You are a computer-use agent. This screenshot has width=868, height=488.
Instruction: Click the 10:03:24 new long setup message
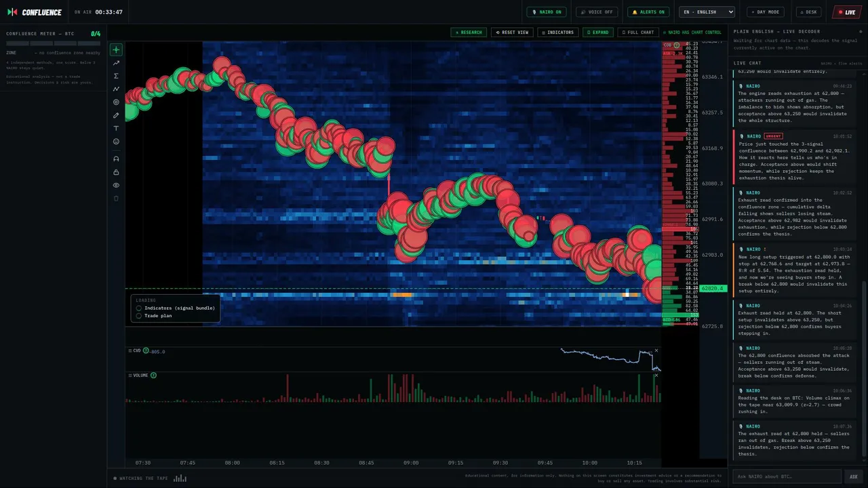793,269
